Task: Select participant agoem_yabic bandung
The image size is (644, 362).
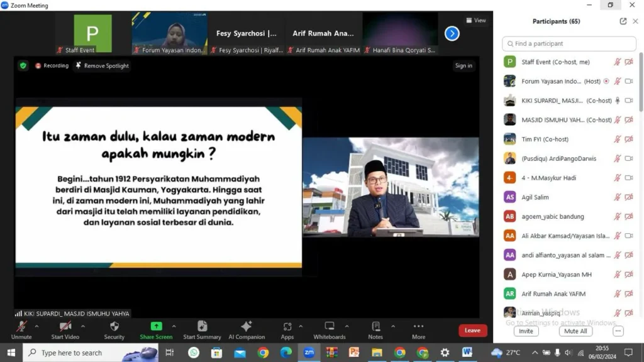Action: click(569, 216)
